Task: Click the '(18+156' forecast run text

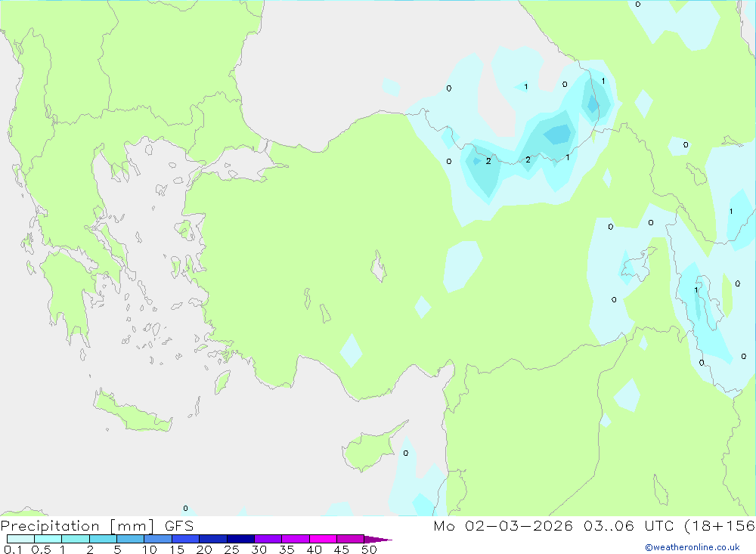Action: click(720, 526)
